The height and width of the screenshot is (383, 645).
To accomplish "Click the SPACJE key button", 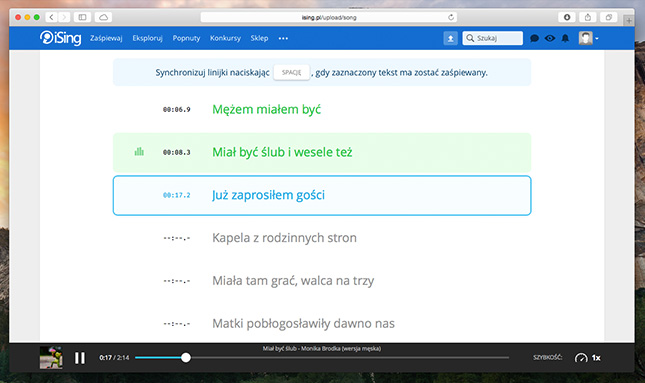I will point(292,72).
